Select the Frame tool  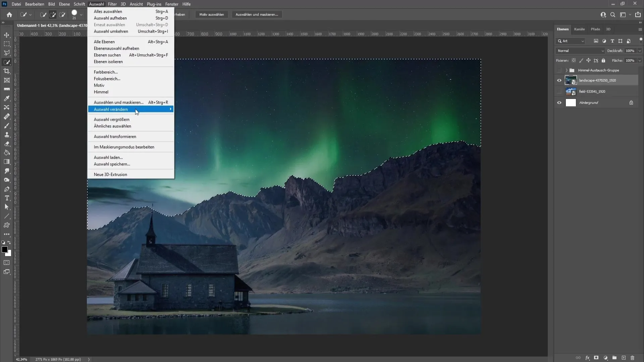(7, 80)
